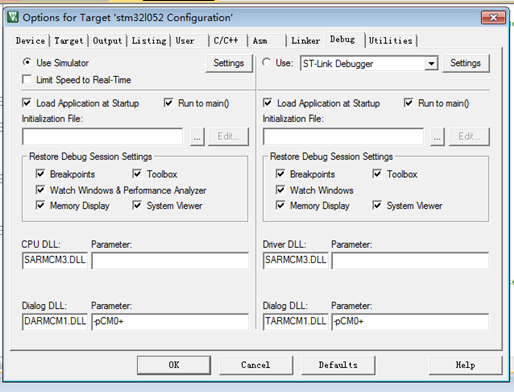The width and height of the screenshot is (514, 392).
Task: Open the Target tab
Action: coord(69,41)
